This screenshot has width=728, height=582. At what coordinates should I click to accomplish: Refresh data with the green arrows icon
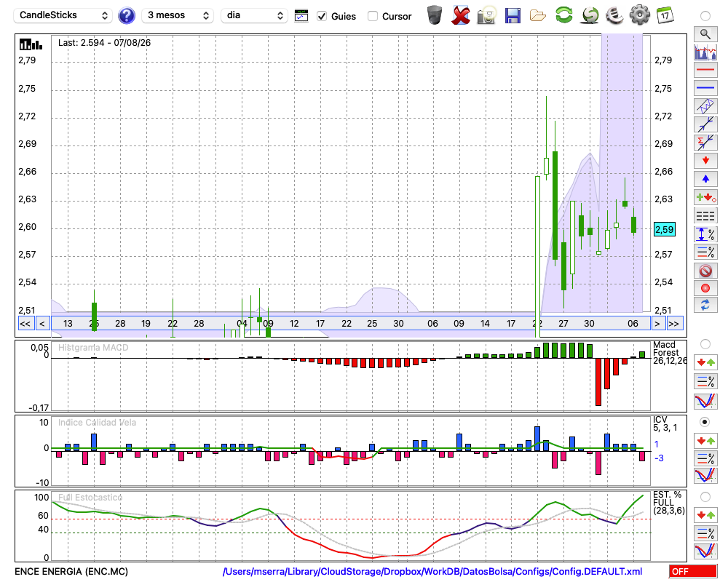tap(563, 15)
